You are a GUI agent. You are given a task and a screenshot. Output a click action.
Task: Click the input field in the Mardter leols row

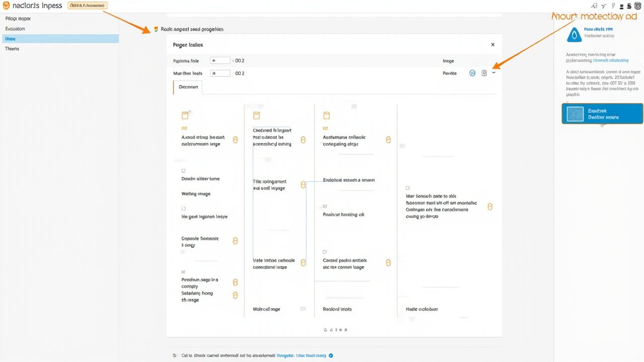point(220,73)
